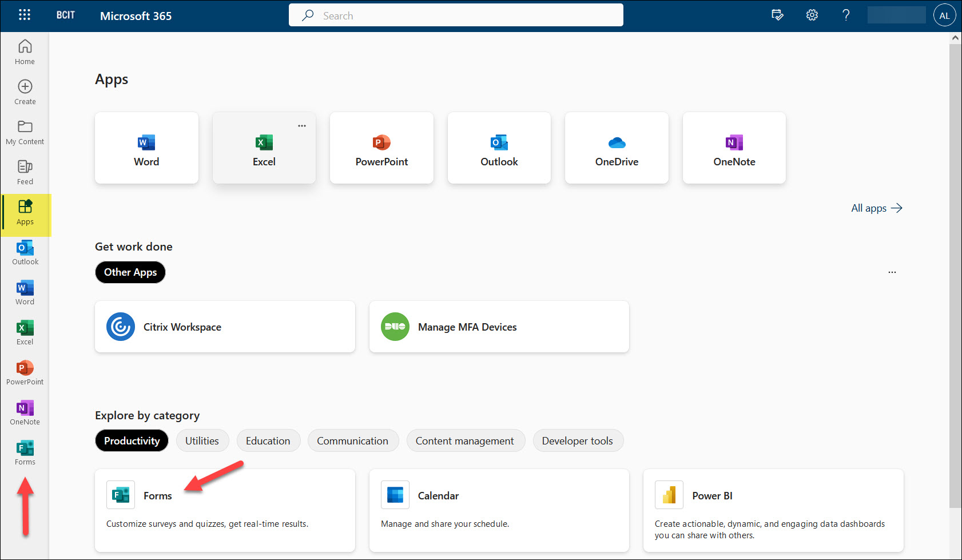Viewport: 962px width, 560px height.
Task: Launch OneNote from the left sidebar
Action: [25, 412]
